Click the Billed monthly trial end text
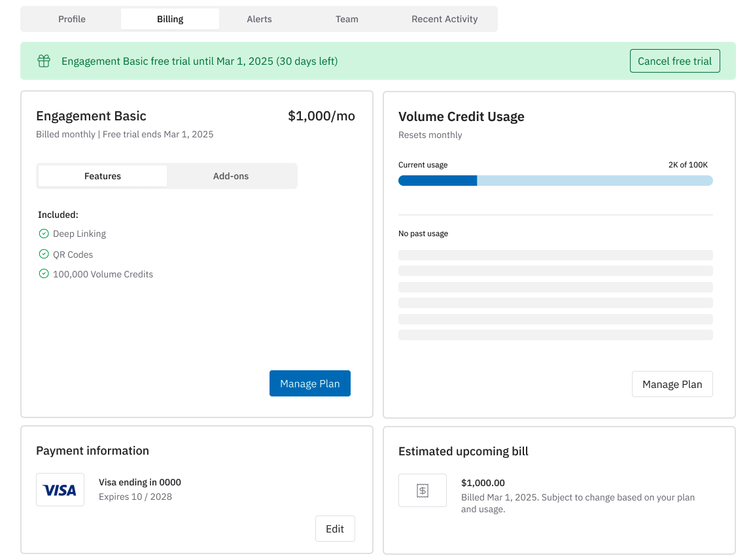Viewport: 751px width, 560px height. (124, 135)
